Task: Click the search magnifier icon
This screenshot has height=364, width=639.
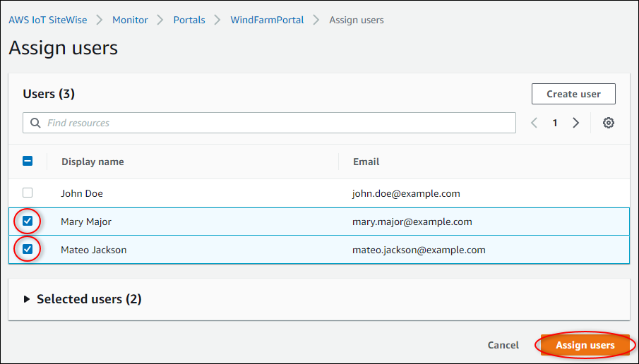Action: pyautogui.click(x=35, y=123)
